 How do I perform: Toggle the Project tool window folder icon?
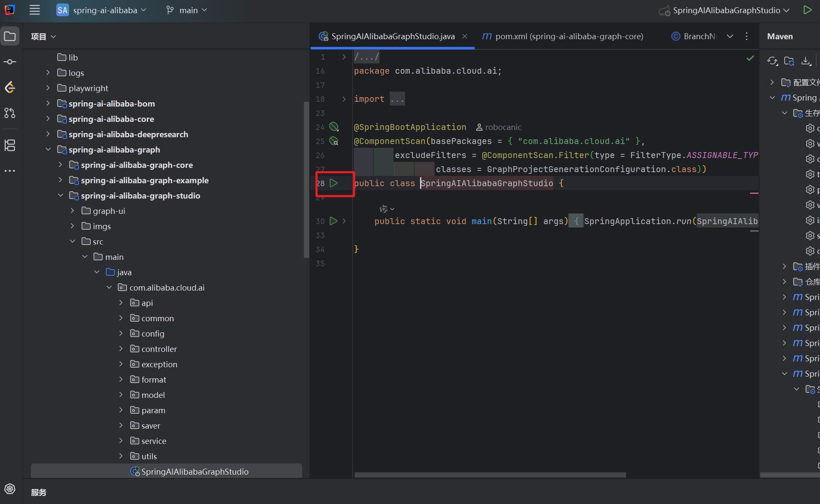click(10, 37)
